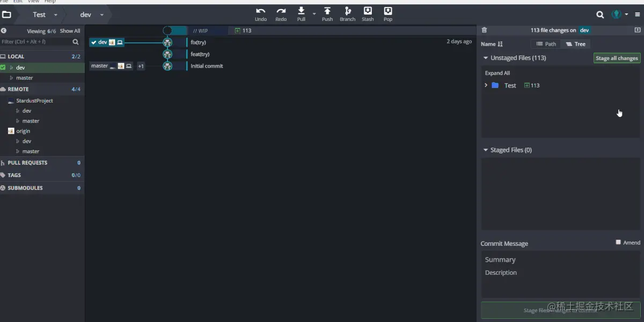
Task: Click the StardustProject remote avatar icon
Action: (x=11, y=101)
